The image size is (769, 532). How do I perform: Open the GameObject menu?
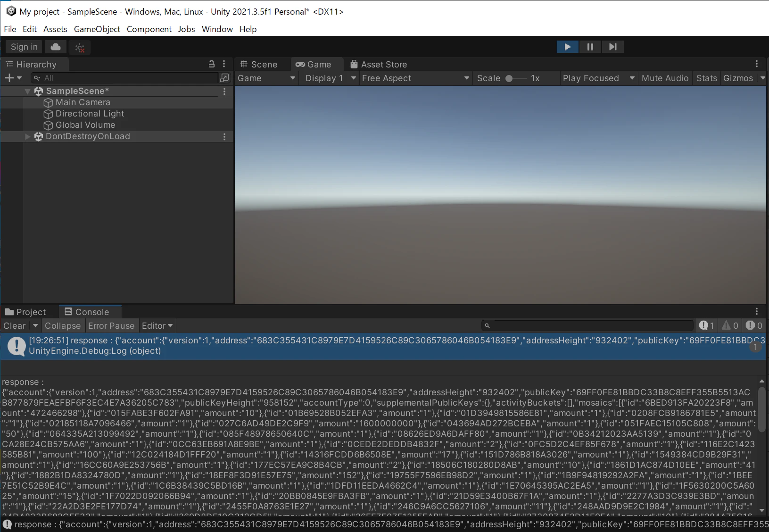[97, 29]
